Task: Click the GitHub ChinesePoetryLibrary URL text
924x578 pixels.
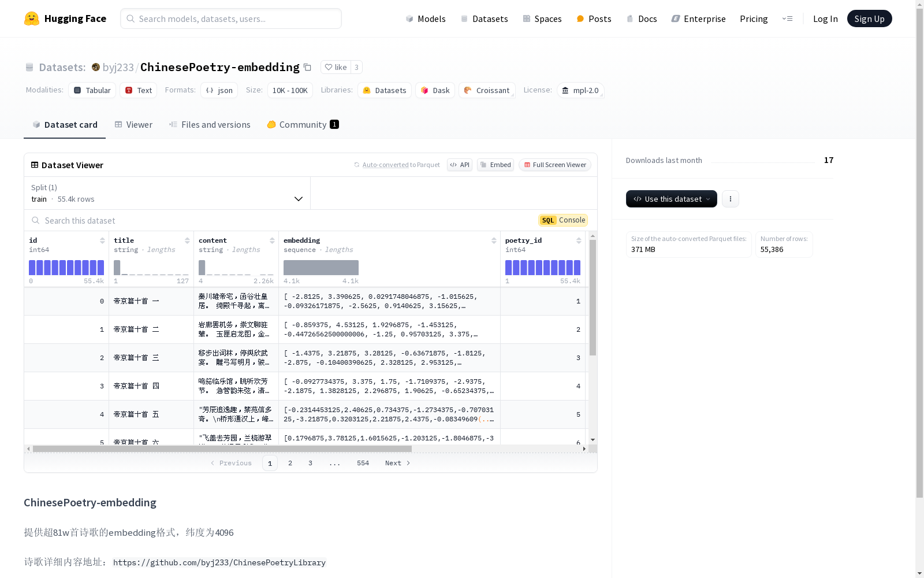Action: (x=219, y=562)
